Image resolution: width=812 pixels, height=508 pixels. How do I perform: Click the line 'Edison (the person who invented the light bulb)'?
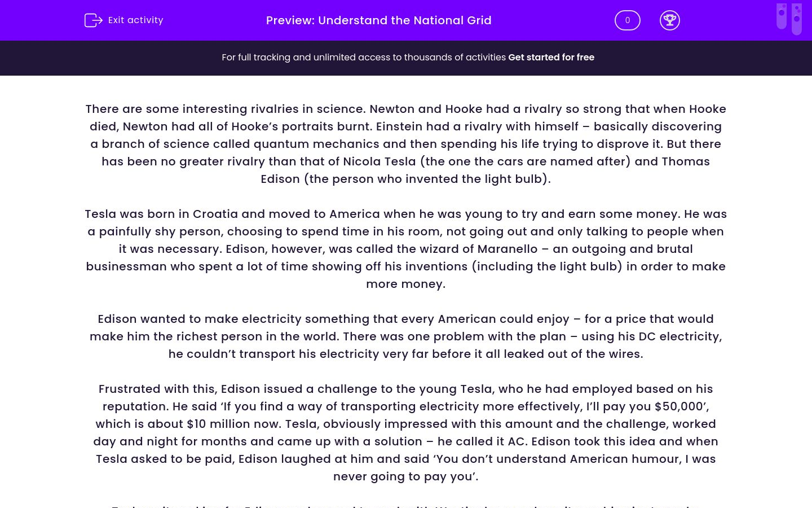tap(405, 179)
